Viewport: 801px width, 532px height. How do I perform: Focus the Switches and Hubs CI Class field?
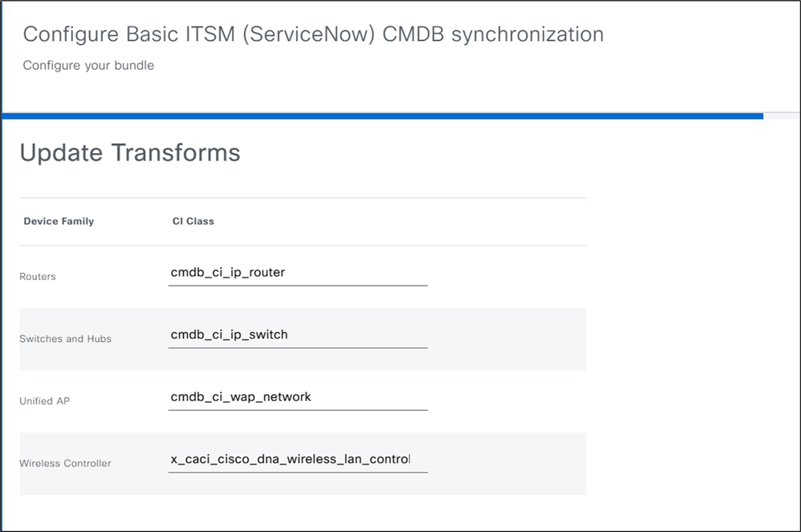pyautogui.click(x=297, y=335)
